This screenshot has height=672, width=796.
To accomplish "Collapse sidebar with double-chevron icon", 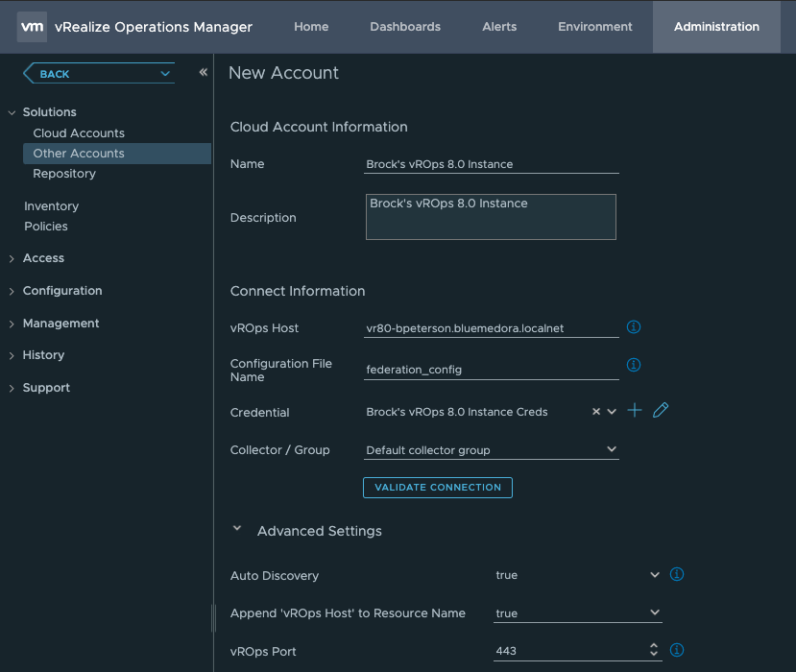I will (203, 72).
